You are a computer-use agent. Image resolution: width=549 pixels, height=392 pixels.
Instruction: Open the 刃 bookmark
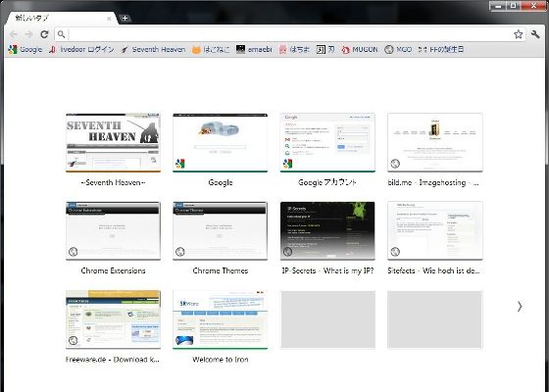[x=325, y=50]
